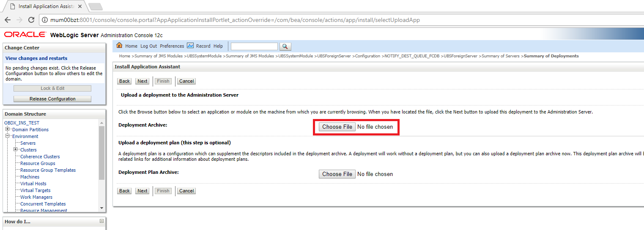Image resolution: width=644 pixels, height=230 pixels.
Task: Click the Record icon in toolbar
Action: pos(190,46)
